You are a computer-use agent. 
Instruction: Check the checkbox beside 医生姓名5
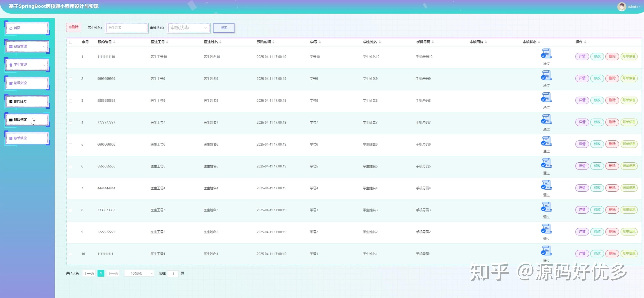point(71,166)
